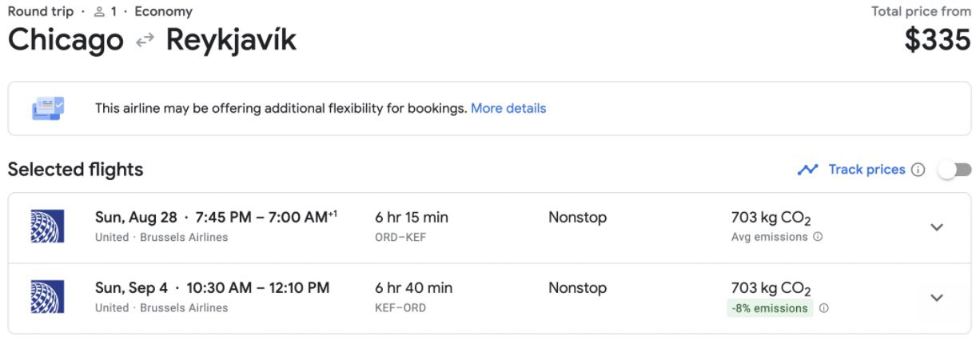Click the United logo on outbound flight

(x=47, y=227)
